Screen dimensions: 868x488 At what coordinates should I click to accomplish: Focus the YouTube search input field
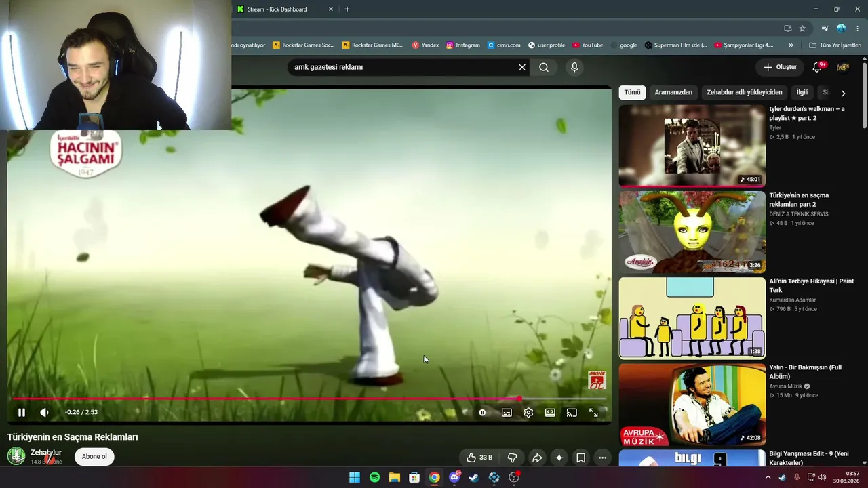point(403,67)
